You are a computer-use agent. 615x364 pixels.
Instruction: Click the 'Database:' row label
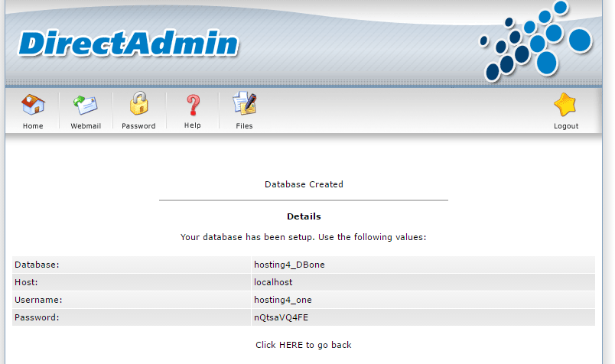(x=37, y=265)
